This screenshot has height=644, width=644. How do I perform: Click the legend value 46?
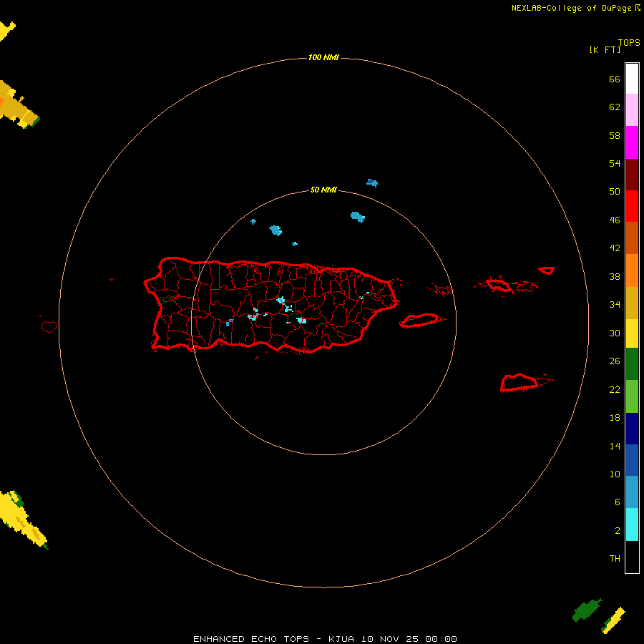pos(615,220)
